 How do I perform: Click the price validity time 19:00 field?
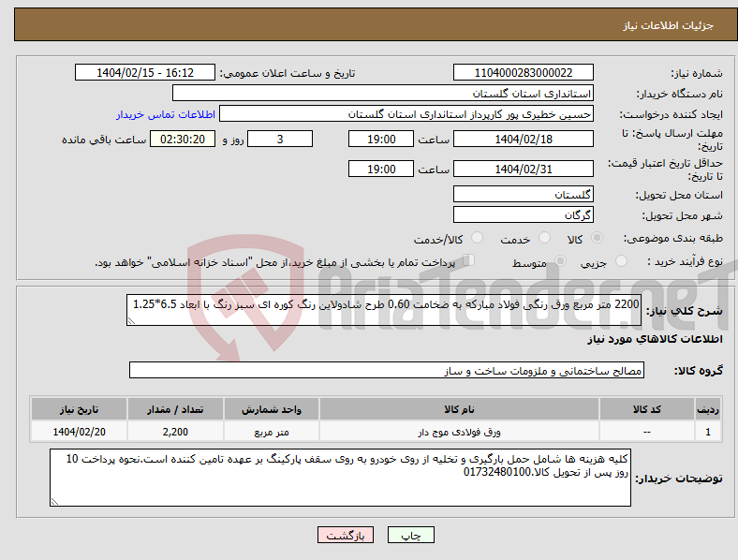[381, 169]
